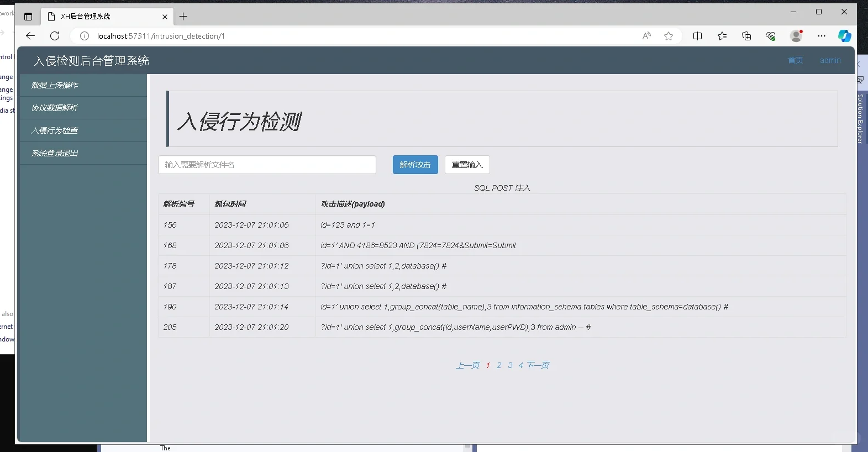Open Settings and more ellipsis menu
The image size is (868, 452).
tap(822, 36)
